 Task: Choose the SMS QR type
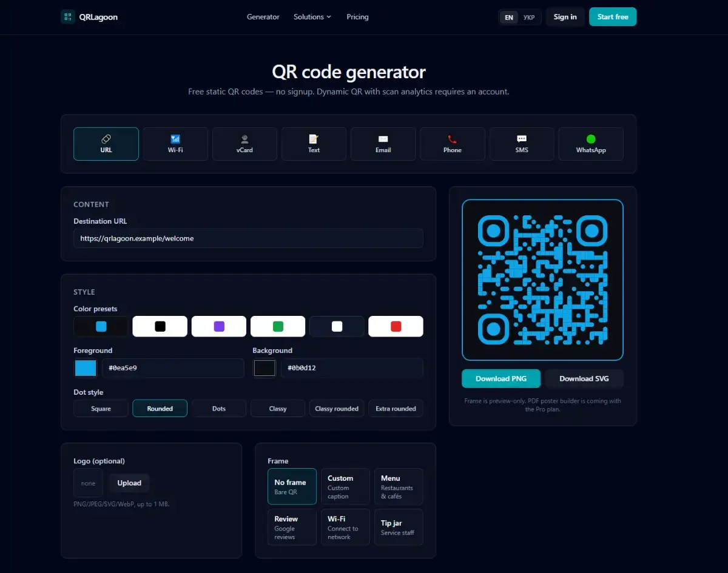coord(522,144)
